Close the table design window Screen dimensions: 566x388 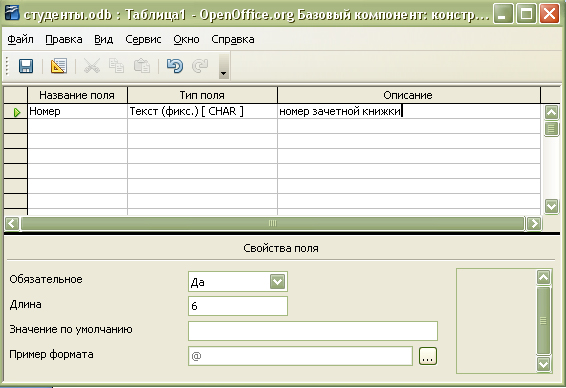(549, 14)
